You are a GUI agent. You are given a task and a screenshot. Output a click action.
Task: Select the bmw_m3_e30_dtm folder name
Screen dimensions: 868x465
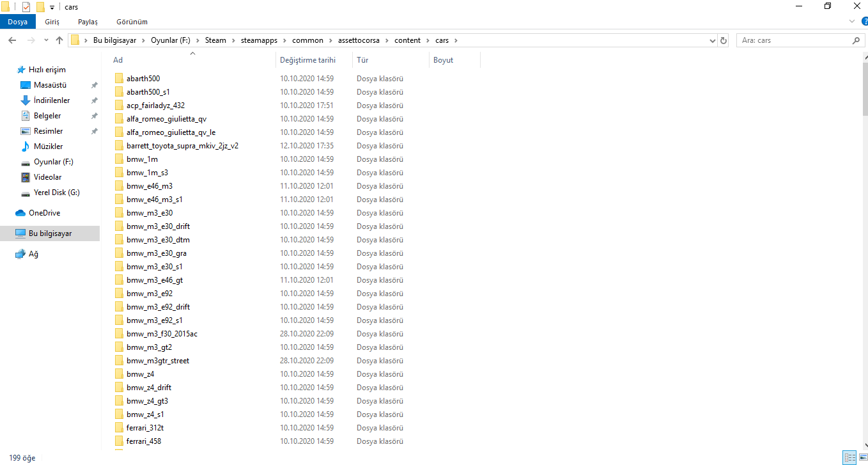pyautogui.click(x=158, y=240)
